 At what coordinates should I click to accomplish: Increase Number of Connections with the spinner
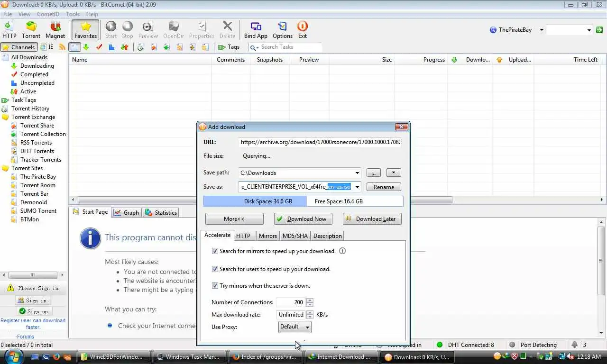310,300
